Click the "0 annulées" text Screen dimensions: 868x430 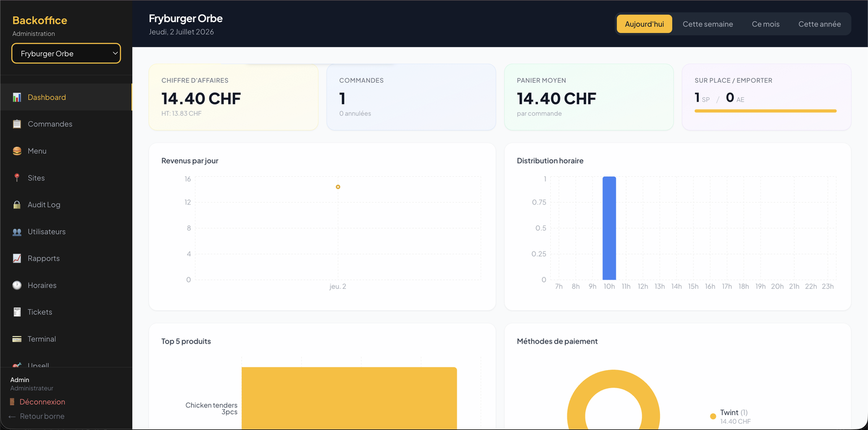355,114
